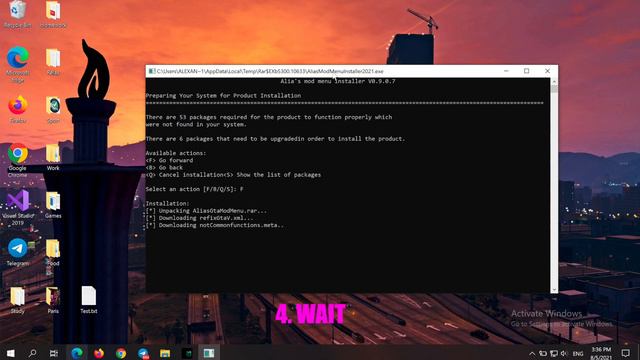Click the '<F> Go forward' line
The width and height of the screenshot is (640, 360).
pos(169,160)
